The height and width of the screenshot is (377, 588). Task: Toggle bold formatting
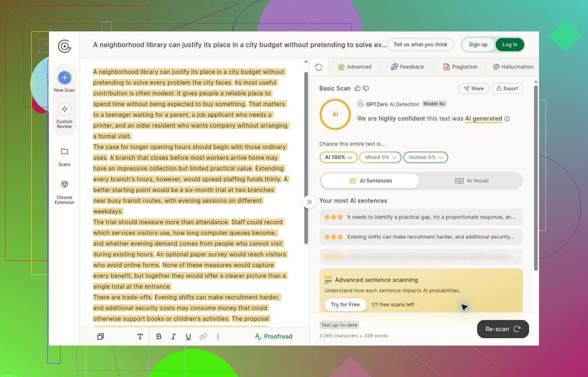point(159,336)
